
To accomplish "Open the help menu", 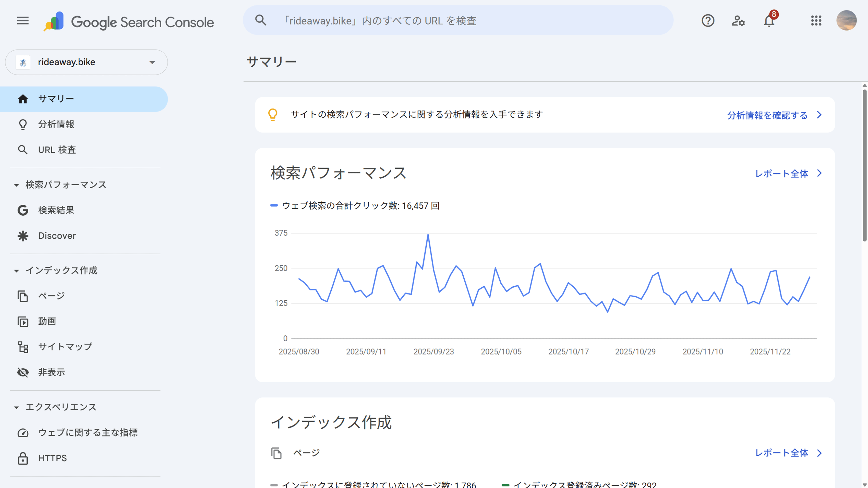I will tap(708, 21).
